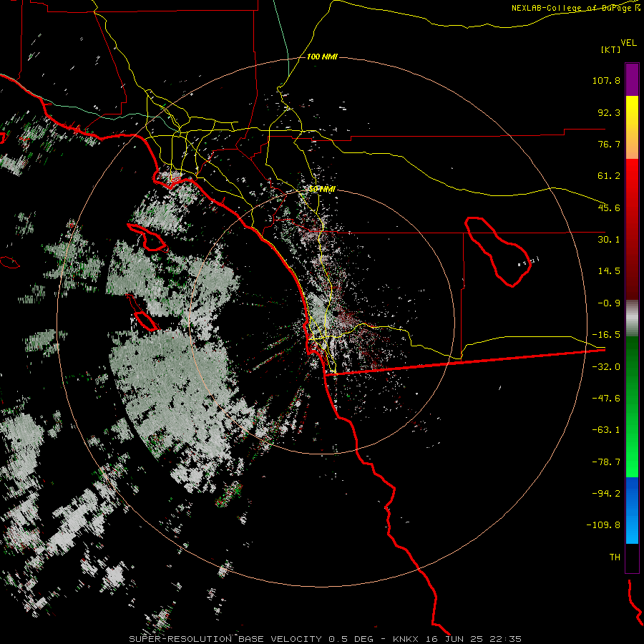Click the -109.8 velocity scale value

(x=603, y=525)
